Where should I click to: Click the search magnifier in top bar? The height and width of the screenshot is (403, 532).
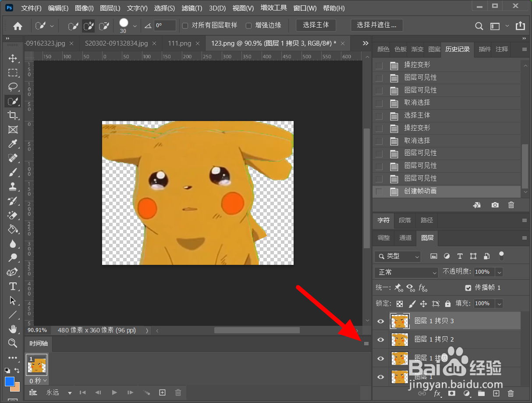coord(479,26)
